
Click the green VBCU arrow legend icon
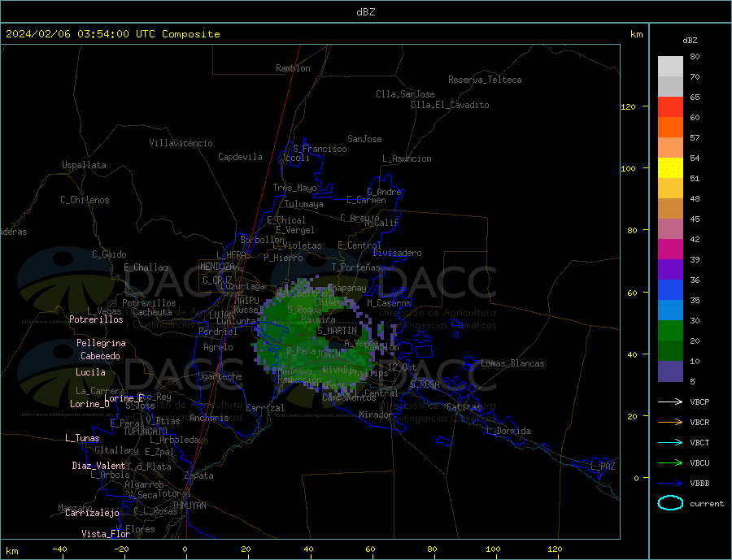(670, 463)
